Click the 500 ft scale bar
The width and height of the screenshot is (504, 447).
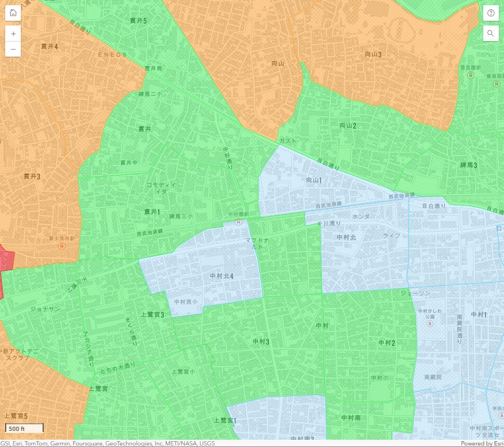24,428
